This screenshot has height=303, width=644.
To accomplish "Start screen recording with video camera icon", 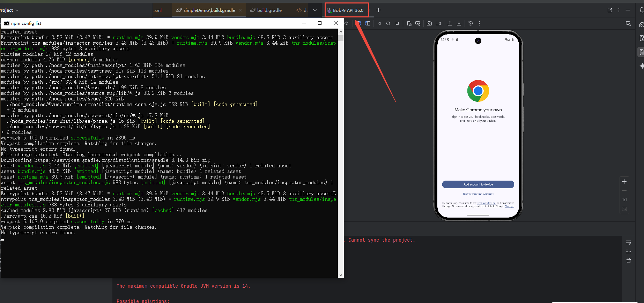I will pyautogui.click(x=438, y=23).
